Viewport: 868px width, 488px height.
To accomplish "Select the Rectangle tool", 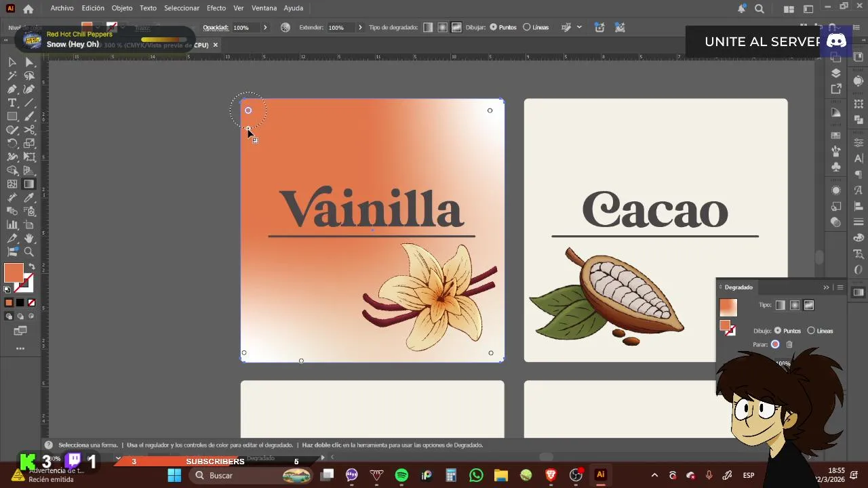I will pyautogui.click(x=12, y=117).
